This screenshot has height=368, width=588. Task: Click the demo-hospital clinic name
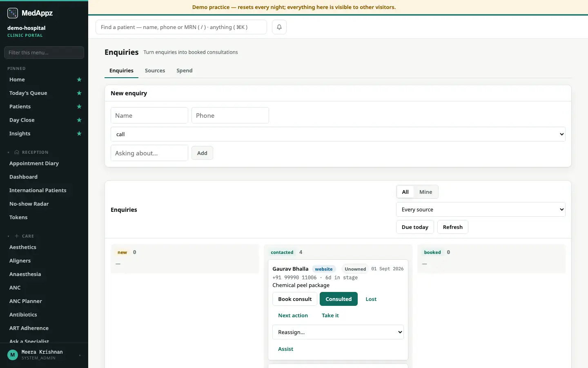coord(26,28)
